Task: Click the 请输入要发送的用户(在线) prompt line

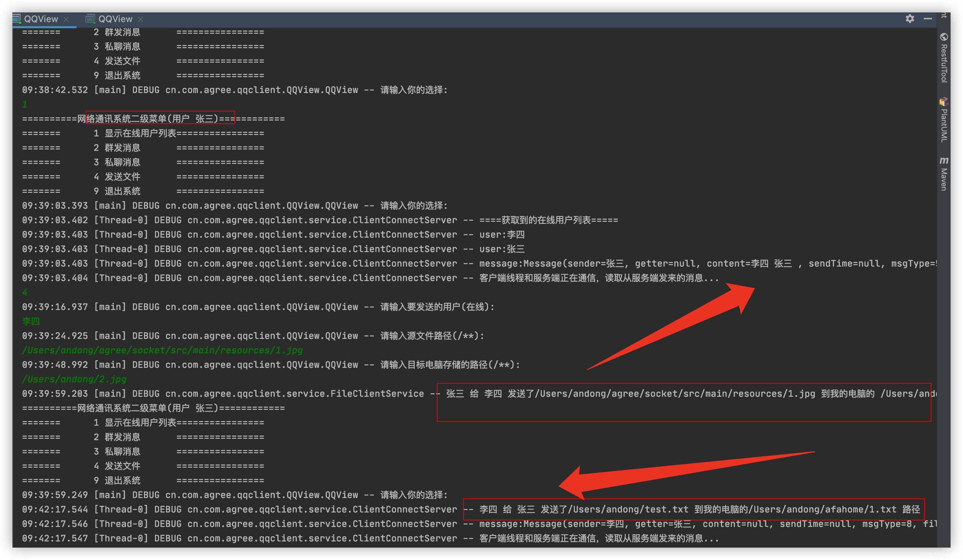Action: point(258,307)
